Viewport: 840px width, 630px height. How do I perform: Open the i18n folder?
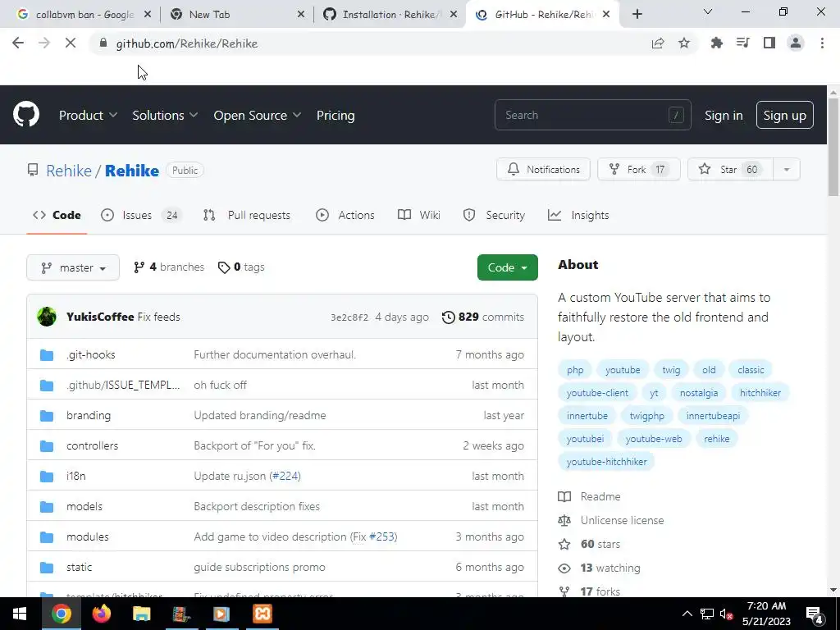click(76, 476)
